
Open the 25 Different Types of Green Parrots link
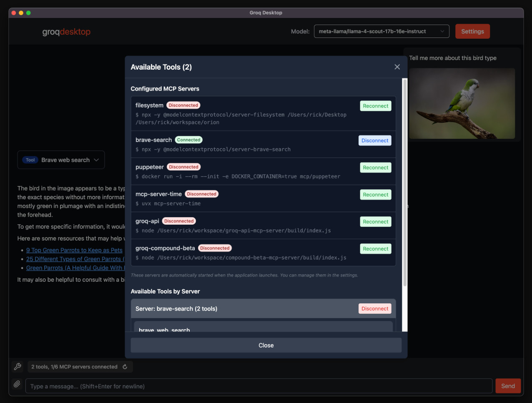coord(75,259)
